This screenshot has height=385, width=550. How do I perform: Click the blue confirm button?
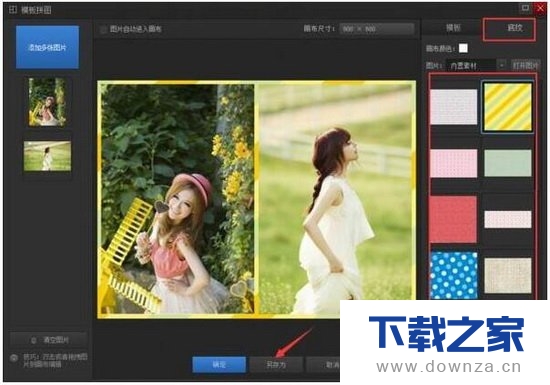tap(219, 365)
